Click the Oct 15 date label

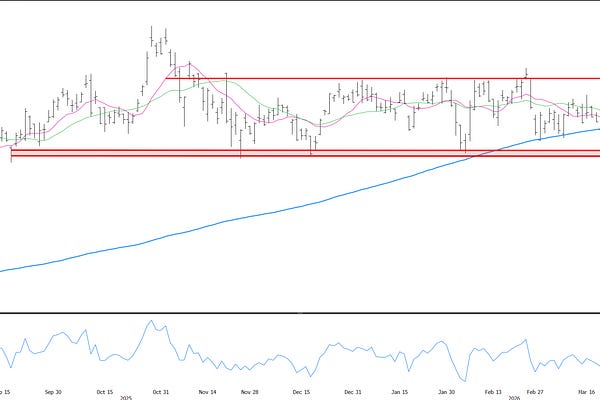tap(105, 392)
